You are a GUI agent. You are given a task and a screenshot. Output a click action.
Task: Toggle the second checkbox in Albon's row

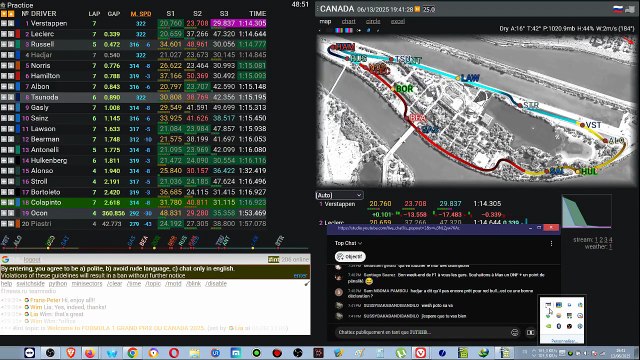point(11,87)
